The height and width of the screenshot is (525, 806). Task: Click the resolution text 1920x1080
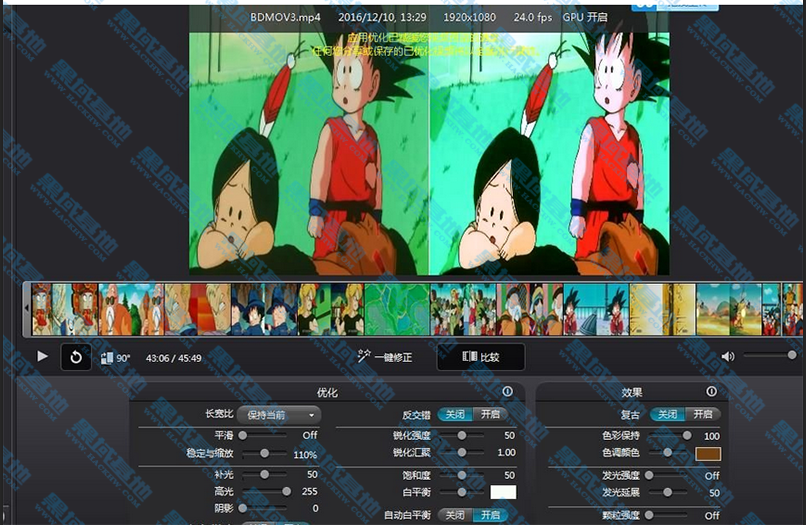(x=469, y=17)
